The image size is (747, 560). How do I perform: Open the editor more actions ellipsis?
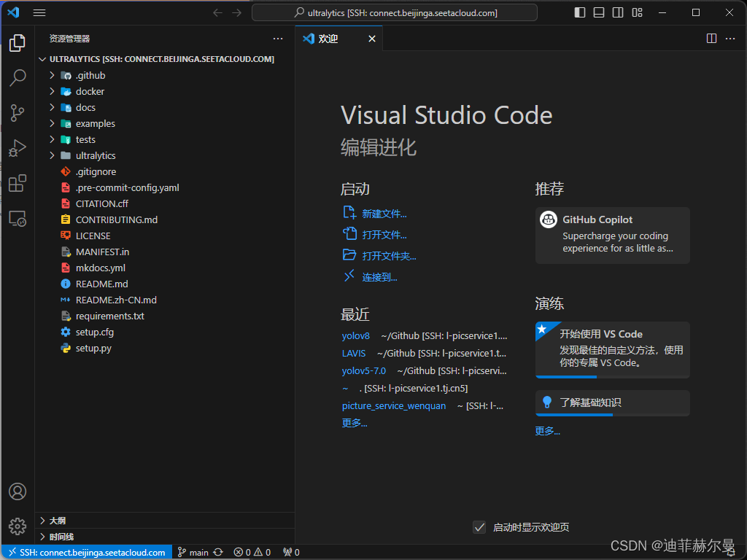(730, 39)
